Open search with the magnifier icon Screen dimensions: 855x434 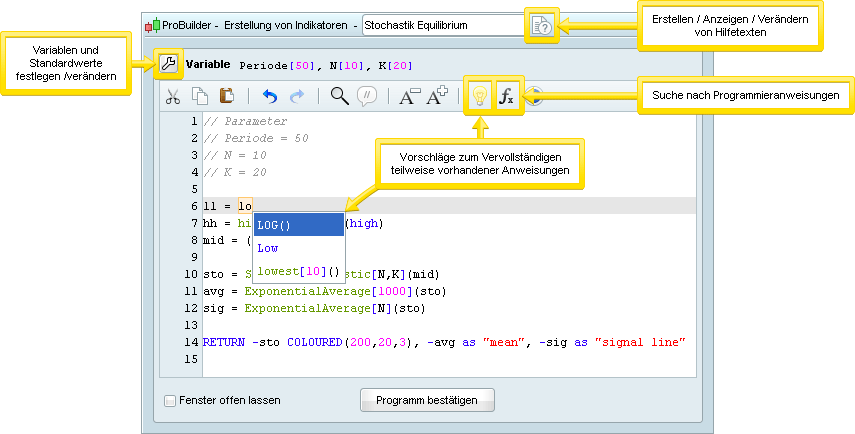339,96
